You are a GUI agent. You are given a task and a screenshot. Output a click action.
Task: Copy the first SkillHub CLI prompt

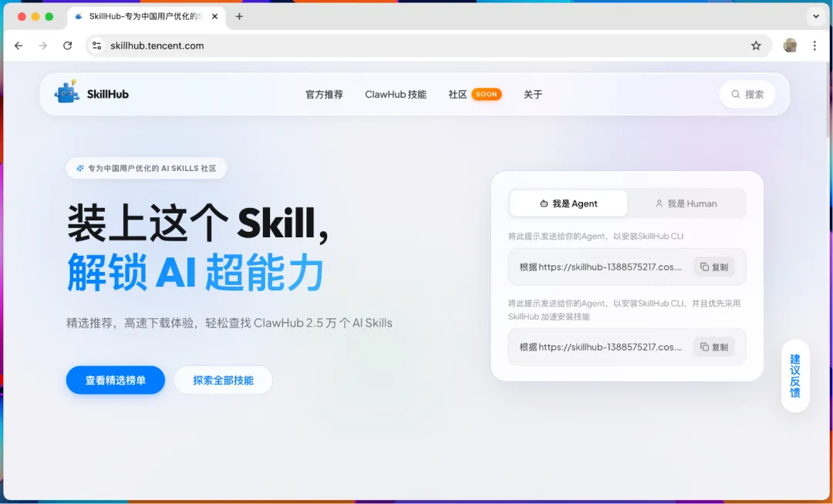pos(714,267)
